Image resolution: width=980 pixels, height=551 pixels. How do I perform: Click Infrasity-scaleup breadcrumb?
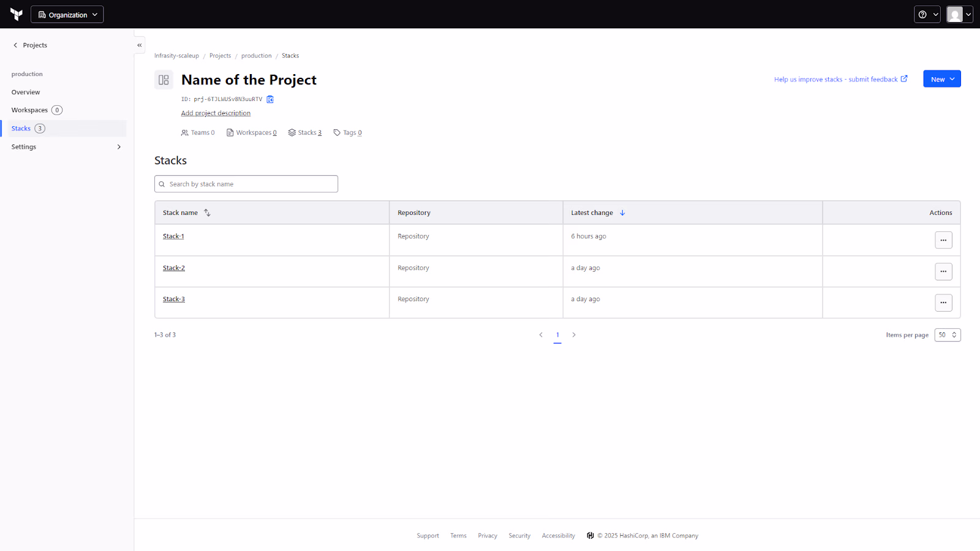click(176, 56)
